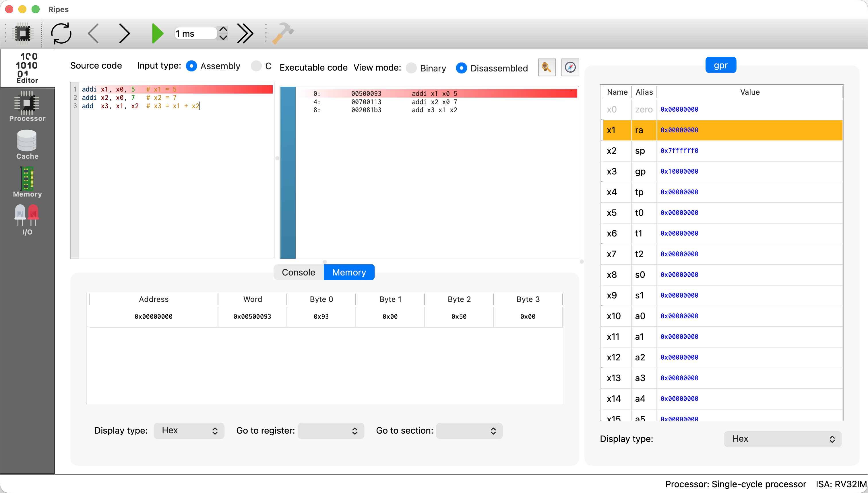Click the symbol navigator magnifier icon
The width and height of the screenshot is (868, 493).
pos(547,67)
